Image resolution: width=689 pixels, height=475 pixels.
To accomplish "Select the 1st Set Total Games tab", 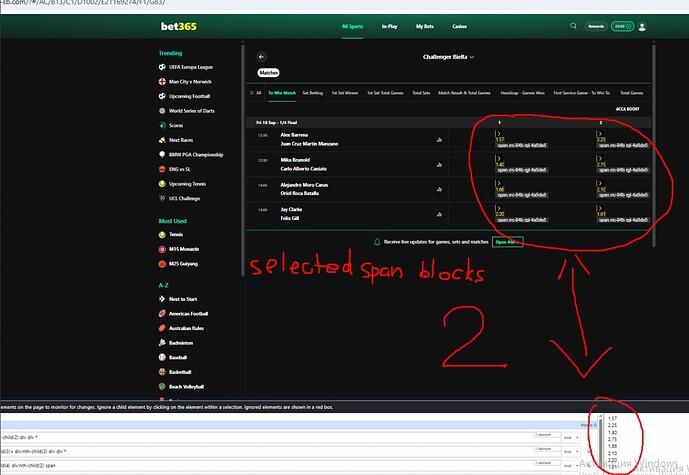I will 385,93.
